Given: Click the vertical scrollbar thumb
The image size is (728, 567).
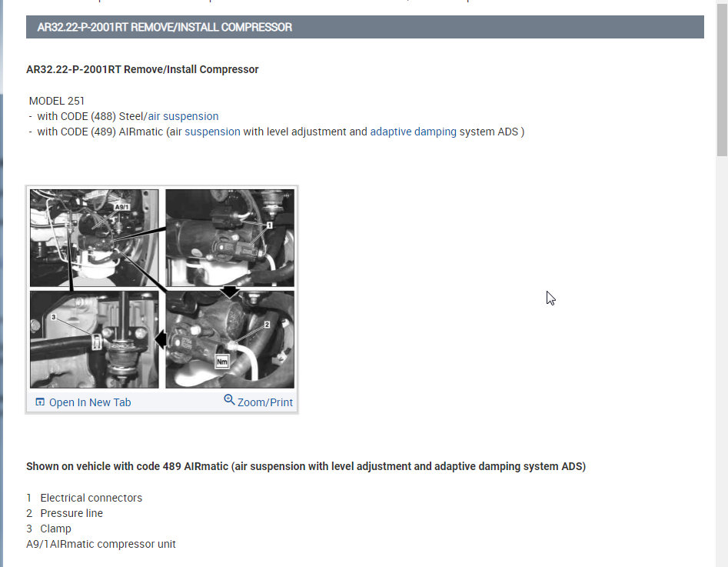Looking at the screenshot, I should [x=722, y=78].
